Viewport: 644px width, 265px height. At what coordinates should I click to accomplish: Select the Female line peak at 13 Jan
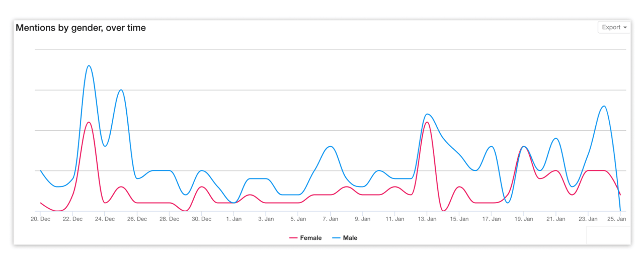427,122
